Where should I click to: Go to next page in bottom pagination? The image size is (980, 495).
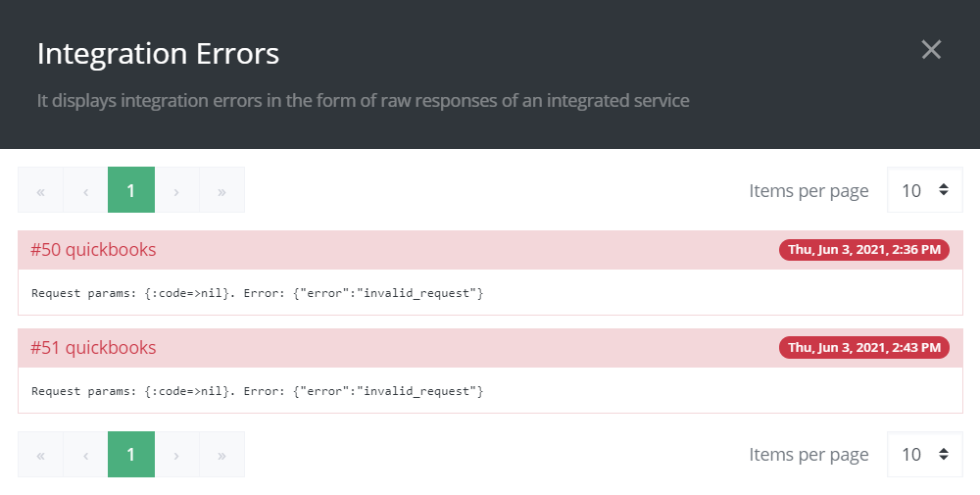point(176,455)
